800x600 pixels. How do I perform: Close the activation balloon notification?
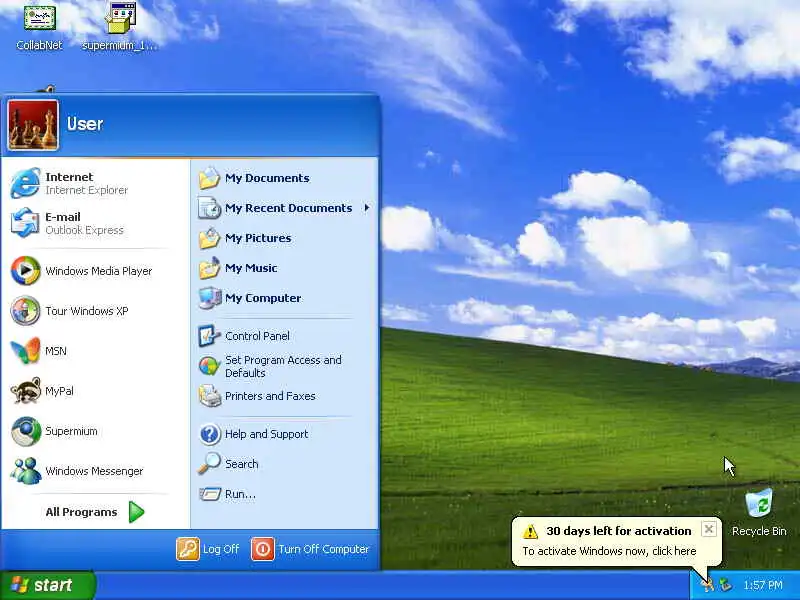[x=709, y=530]
